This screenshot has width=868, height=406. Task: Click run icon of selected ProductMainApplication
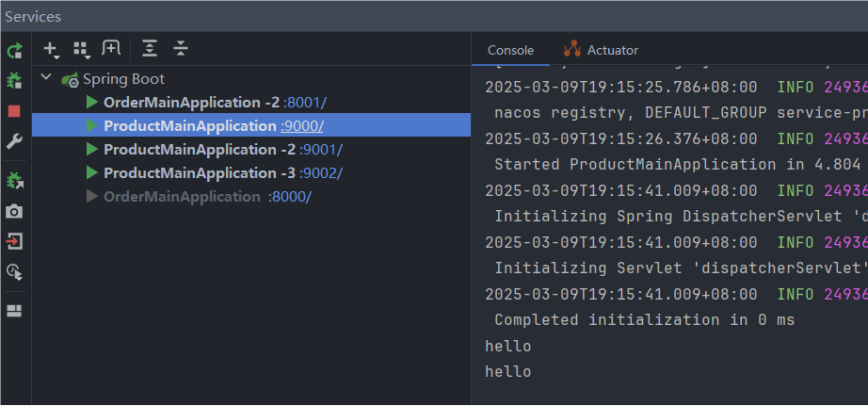(x=92, y=125)
